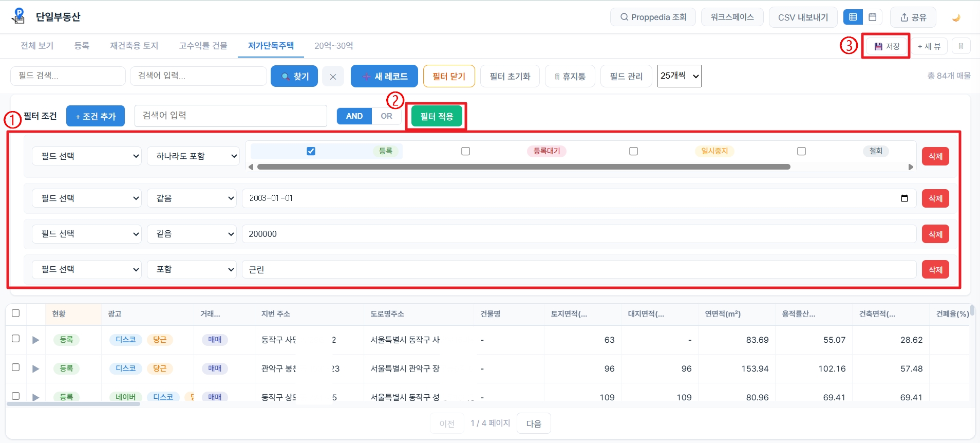980x443 pixels.
Task: Open the 휴지통 trash bin
Action: pos(570,77)
